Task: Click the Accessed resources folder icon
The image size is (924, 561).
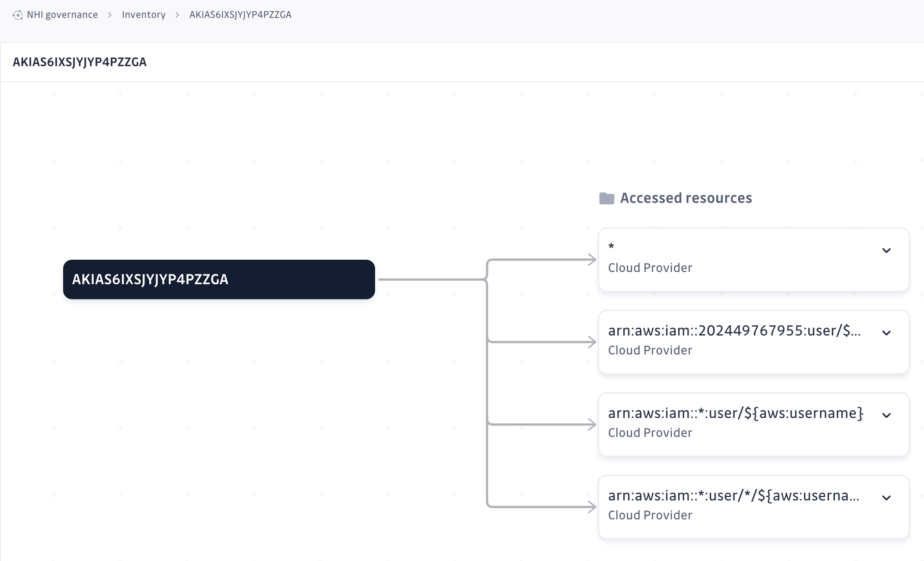Action: (x=606, y=198)
